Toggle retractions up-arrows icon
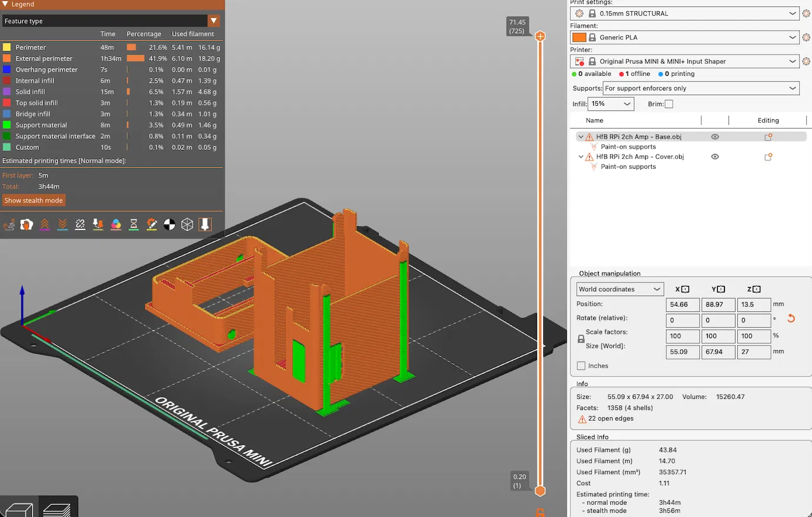This screenshot has width=812, height=517. [x=45, y=224]
